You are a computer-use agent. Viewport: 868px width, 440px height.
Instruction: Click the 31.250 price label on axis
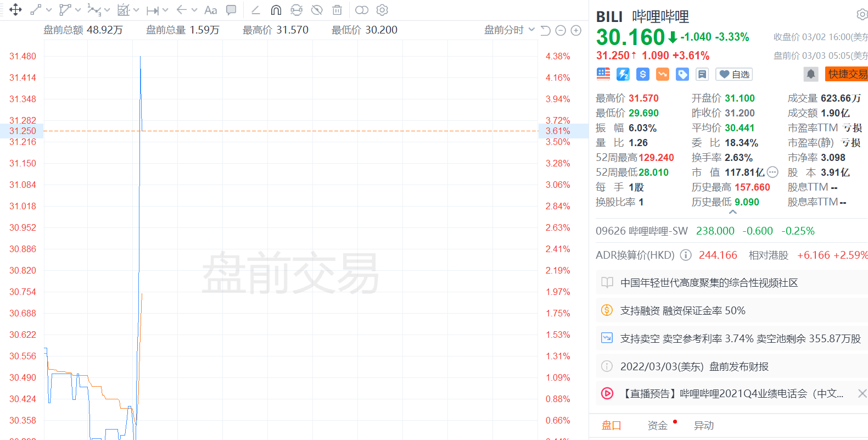(x=22, y=131)
